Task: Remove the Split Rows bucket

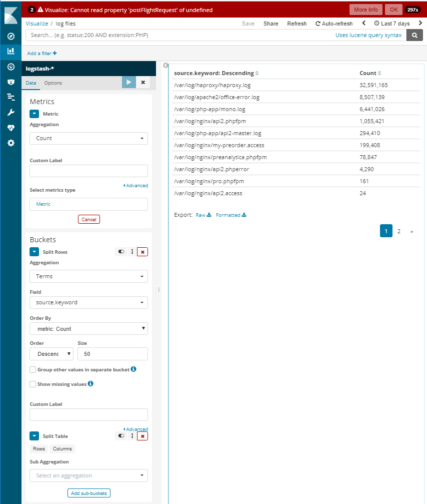Action: (142, 252)
